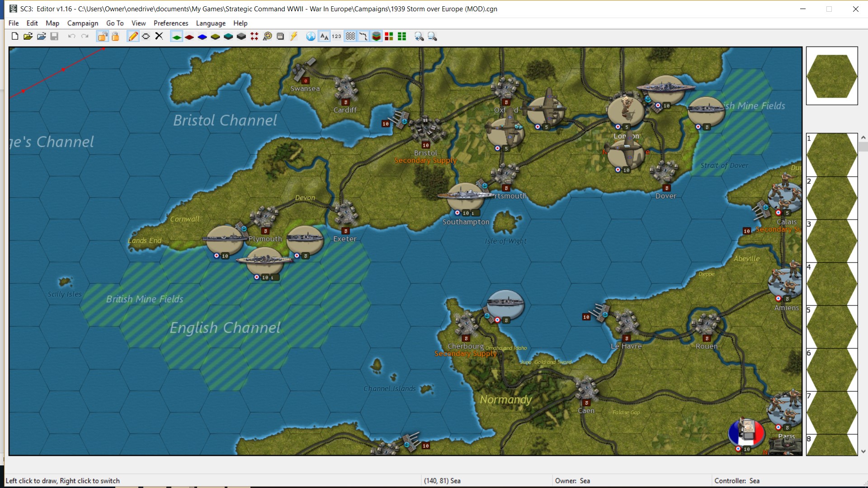Click the first open-folder icon

(28, 37)
